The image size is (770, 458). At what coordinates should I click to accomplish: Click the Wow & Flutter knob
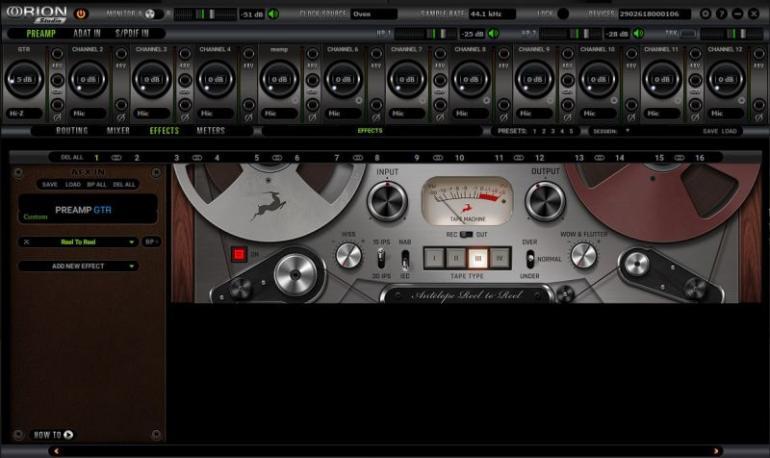coord(583,256)
